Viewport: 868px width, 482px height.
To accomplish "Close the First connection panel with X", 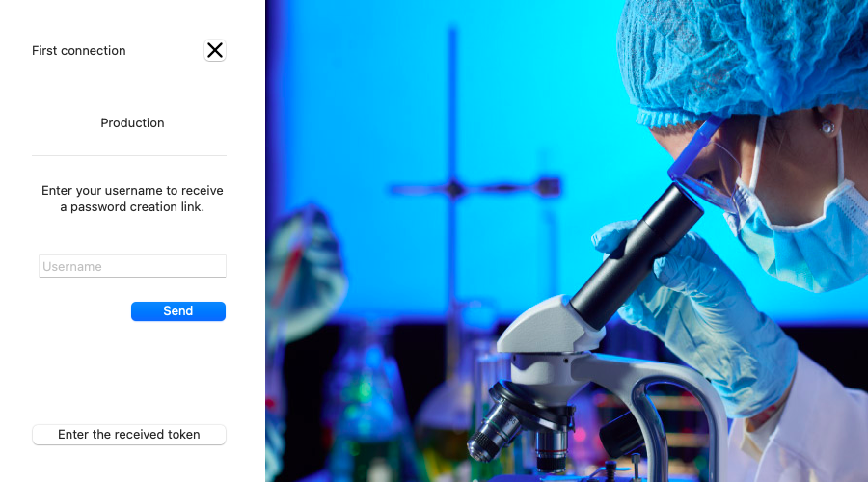I will point(215,50).
